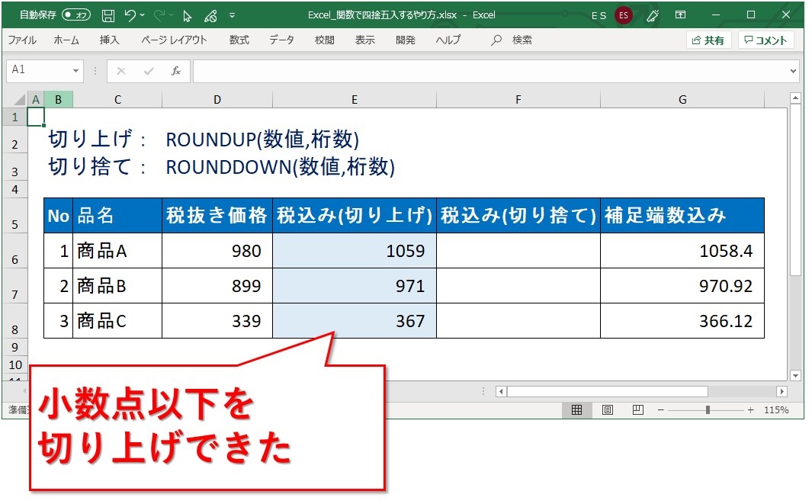Screen dimensions: 812x504
Task: Open the Ribbon Display Options icon
Action: pyautogui.click(x=680, y=15)
